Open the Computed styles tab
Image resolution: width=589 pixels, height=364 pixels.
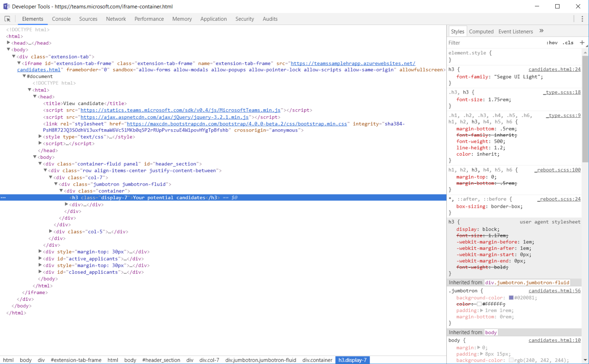(x=481, y=31)
